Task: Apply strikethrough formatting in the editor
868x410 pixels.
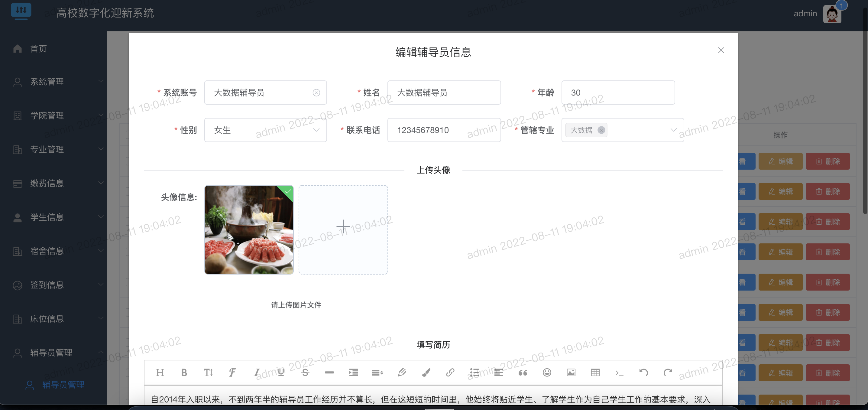Action: (x=305, y=373)
